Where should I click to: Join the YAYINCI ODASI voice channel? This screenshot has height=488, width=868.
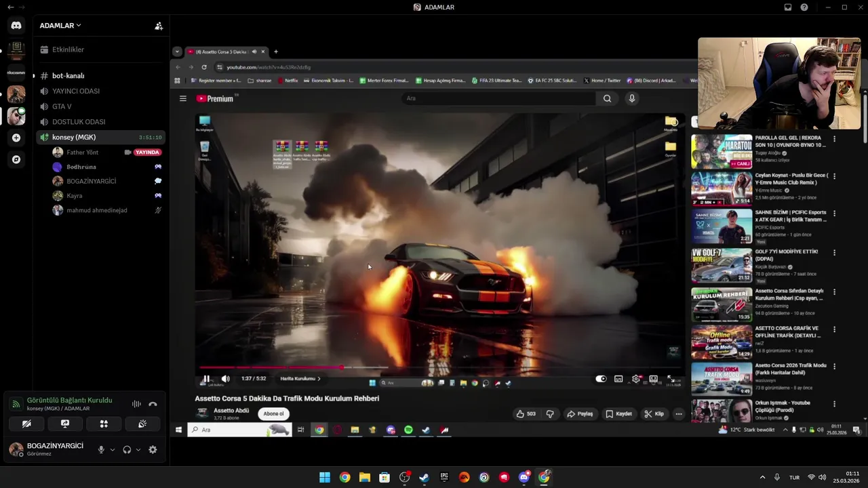coord(100,91)
